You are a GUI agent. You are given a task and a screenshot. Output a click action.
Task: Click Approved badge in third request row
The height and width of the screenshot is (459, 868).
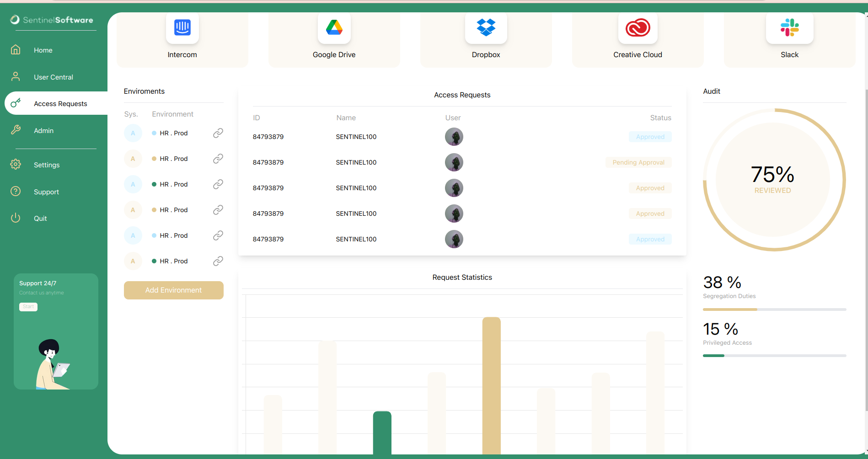(x=650, y=188)
